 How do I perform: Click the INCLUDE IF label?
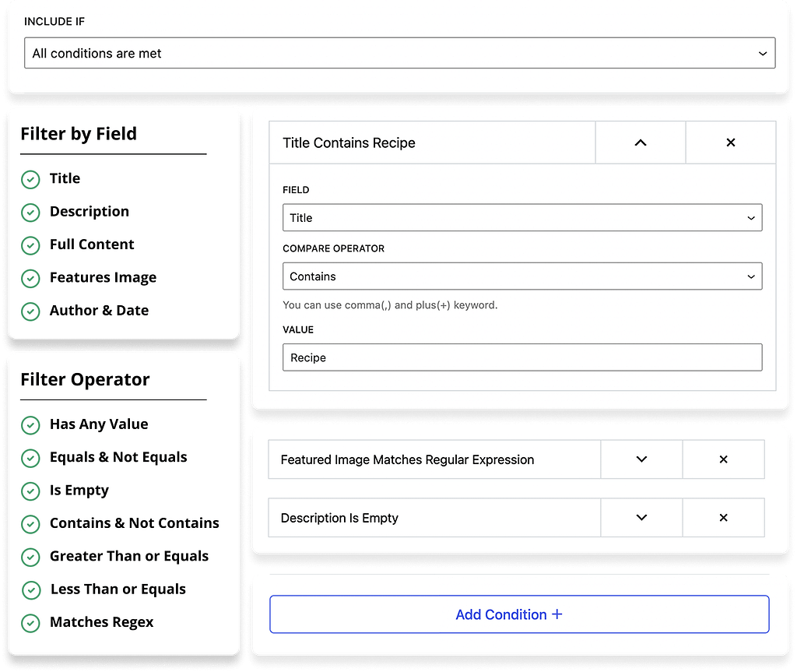pos(54,21)
